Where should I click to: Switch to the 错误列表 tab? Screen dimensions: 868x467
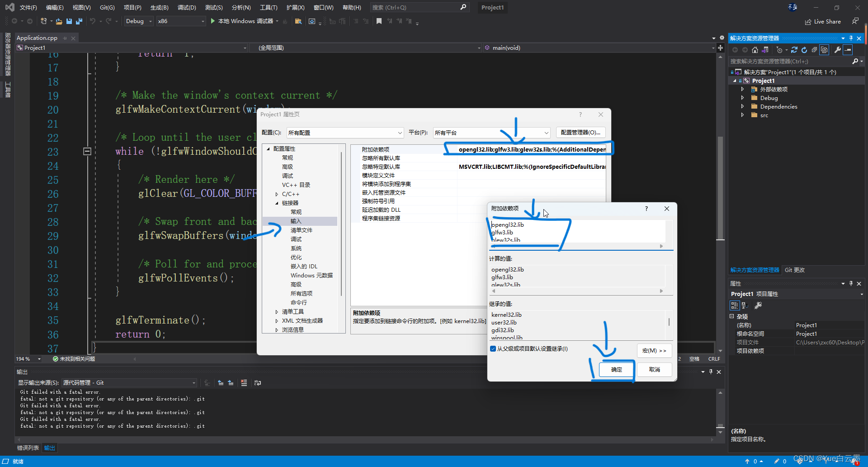tap(28, 448)
